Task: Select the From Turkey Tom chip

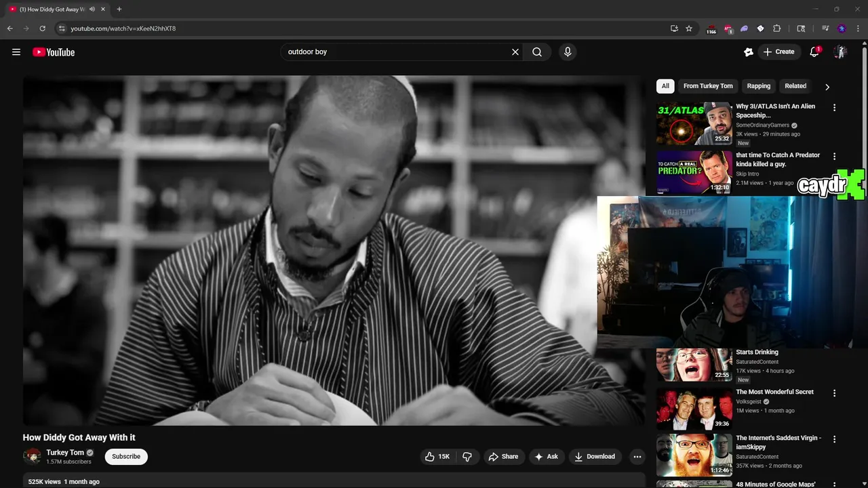Action: point(708,86)
